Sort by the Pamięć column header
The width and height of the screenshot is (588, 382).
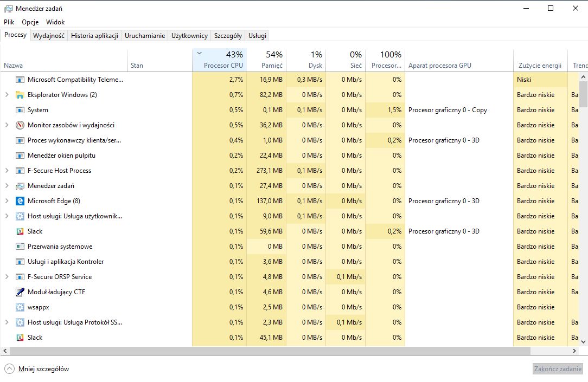(266, 60)
